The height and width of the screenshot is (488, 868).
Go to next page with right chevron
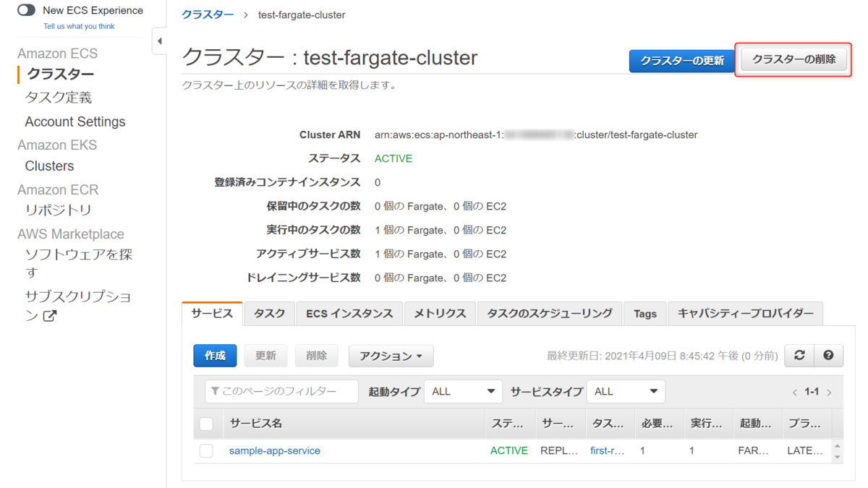[829, 390]
